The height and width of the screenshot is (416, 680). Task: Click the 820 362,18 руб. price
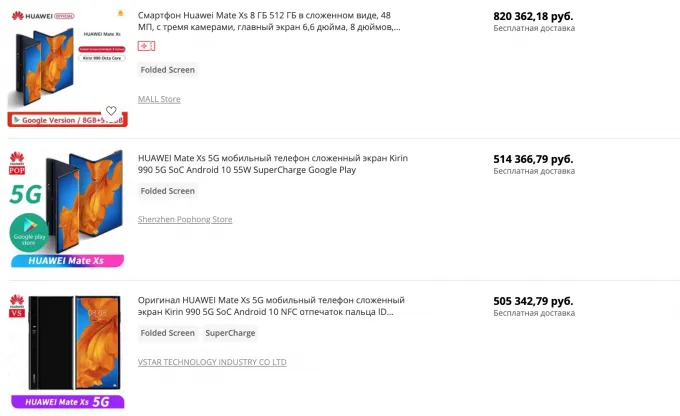tap(533, 16)
